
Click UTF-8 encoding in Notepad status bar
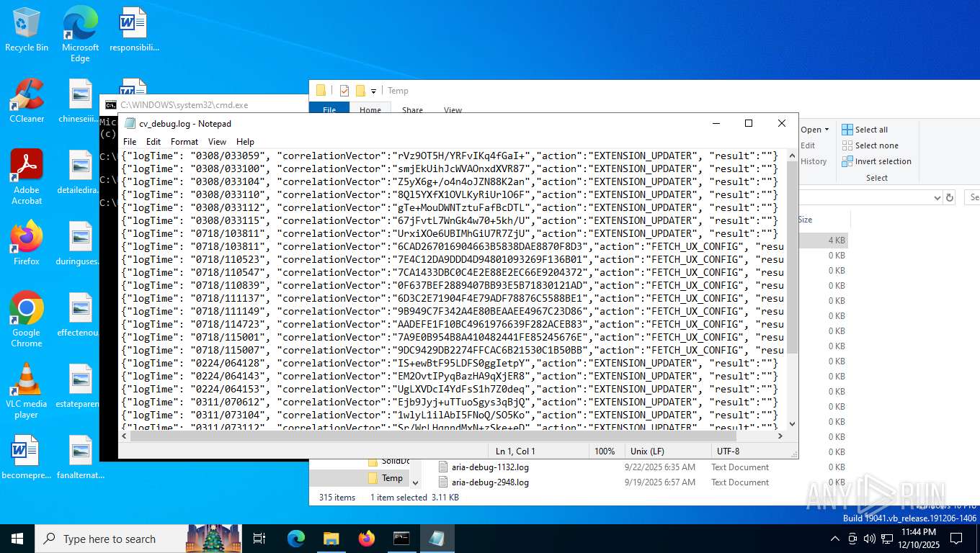(728, 451)
